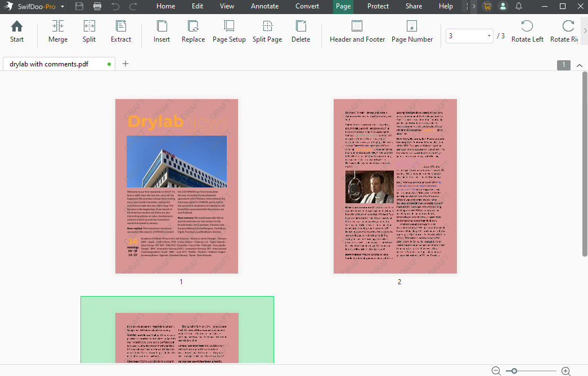
Task: Zoom in with the plus magnifier
Action: coord(566,371)
